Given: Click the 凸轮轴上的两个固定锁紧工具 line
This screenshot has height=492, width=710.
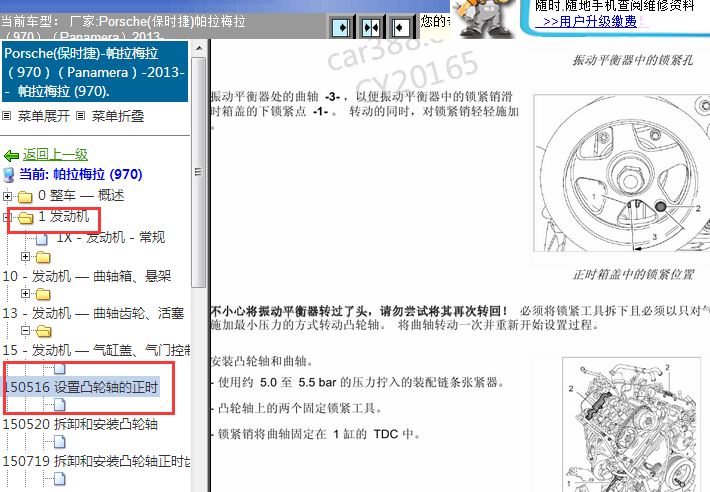Looking at the screenshot, I should click(298, 408).
